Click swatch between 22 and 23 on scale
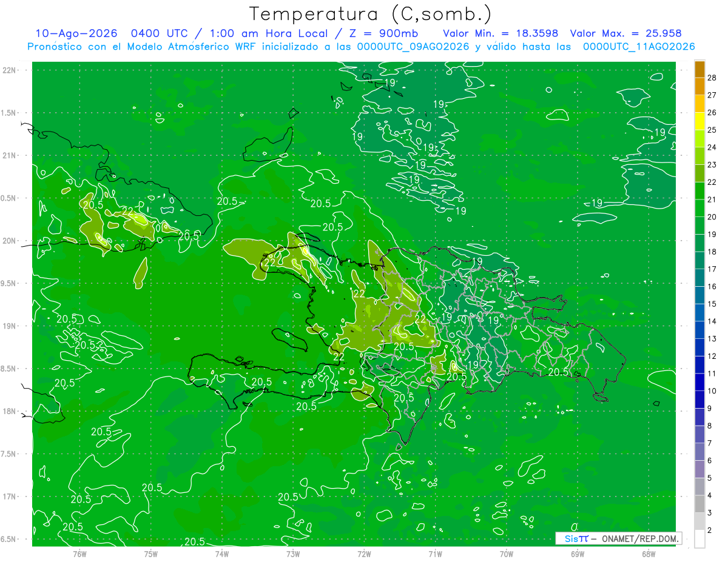 coord(699,173)
